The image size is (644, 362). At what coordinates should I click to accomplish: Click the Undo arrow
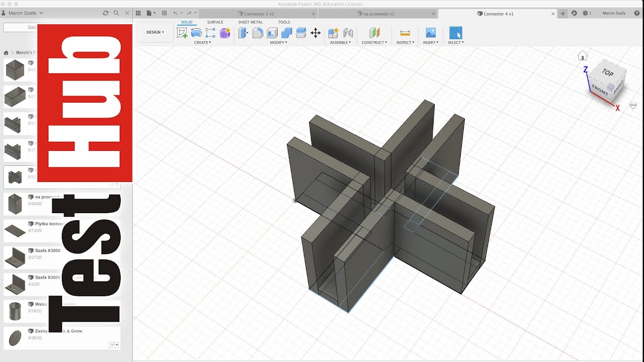(175, 13)
